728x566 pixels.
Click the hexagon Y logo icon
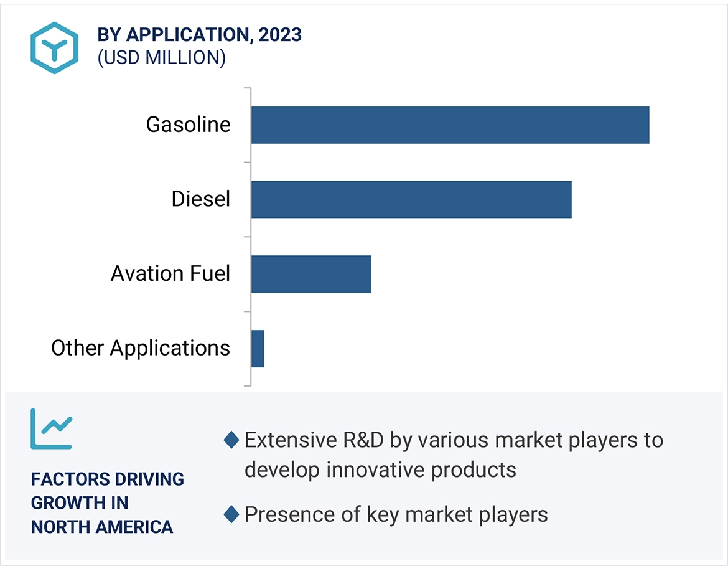point(54,48)
